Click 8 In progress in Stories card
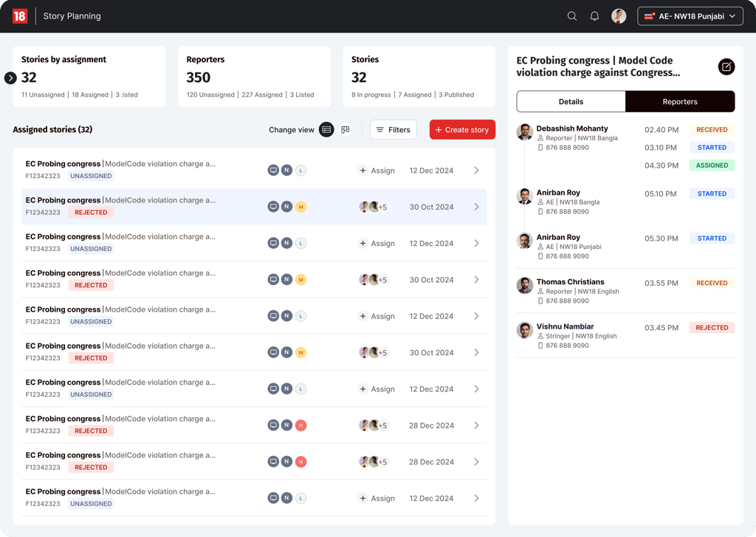The image size is (756, 537). tap(371, 95)
